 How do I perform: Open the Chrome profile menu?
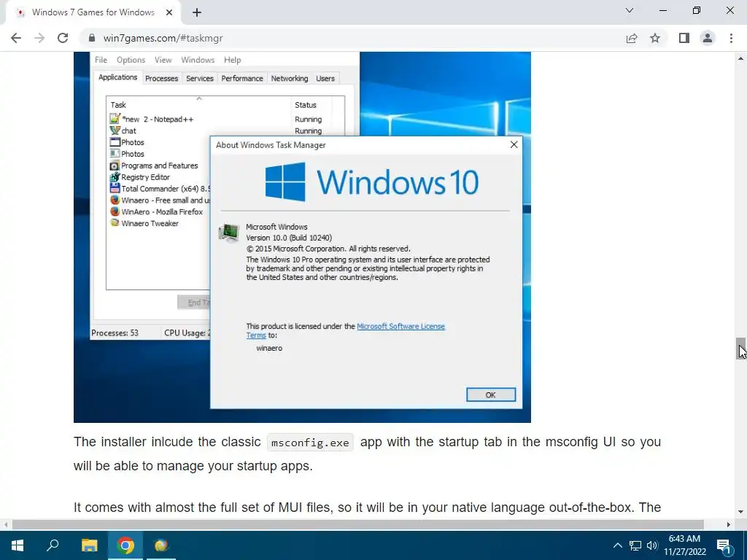[708, 38]
